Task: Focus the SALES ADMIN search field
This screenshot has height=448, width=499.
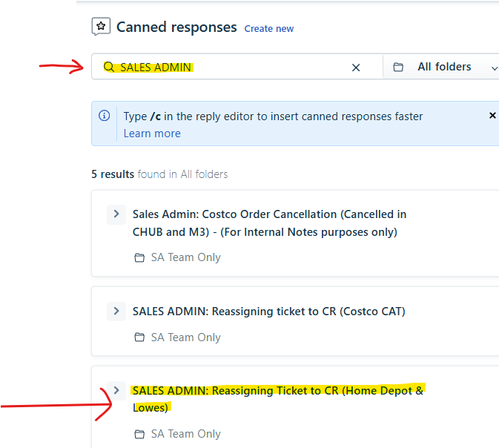Action: click(x=237, y=67)
